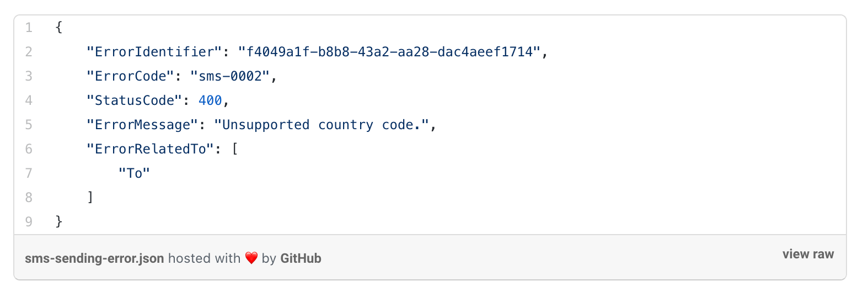Image resolution: width=868 pixels, height=297 pixels.
Task: Select line number 3
Action: tap(29, 76)
